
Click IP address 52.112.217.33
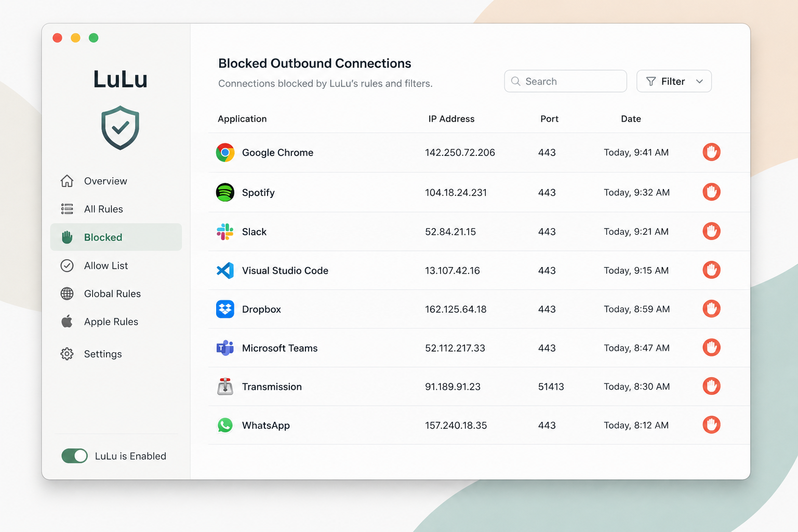click(x=455, y=348)
